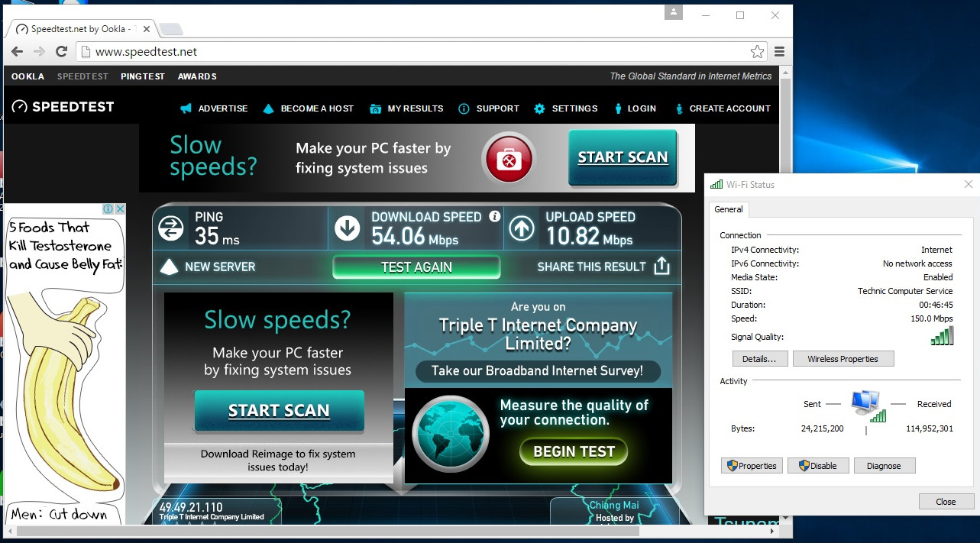Click the ping arrows icon
Image resolution: width=980 pixels, height=543 pixels.
[170, 228]
